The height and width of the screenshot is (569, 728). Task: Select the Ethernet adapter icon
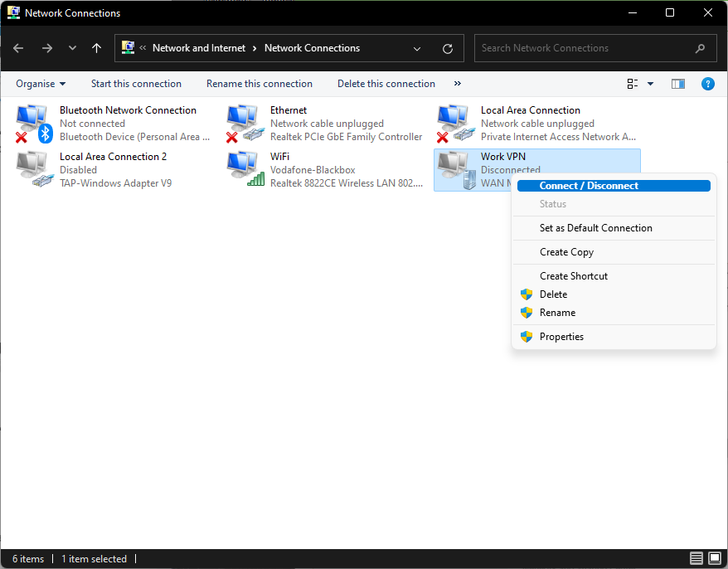click(245, 123)
